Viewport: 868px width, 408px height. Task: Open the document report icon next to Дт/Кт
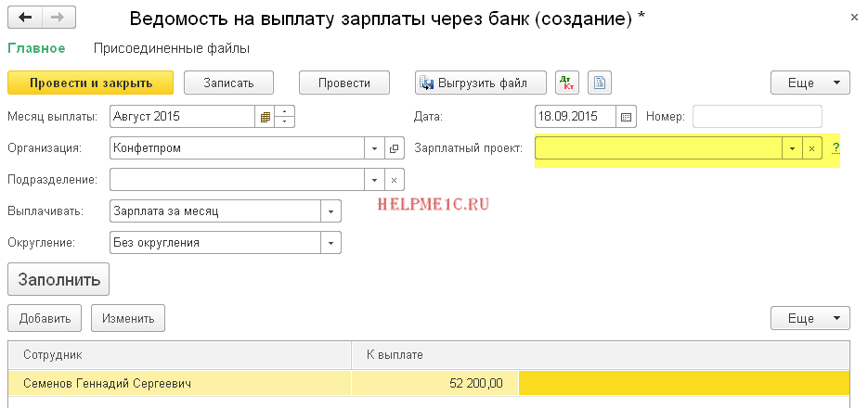pyautogui.click(x=600, y=83)
